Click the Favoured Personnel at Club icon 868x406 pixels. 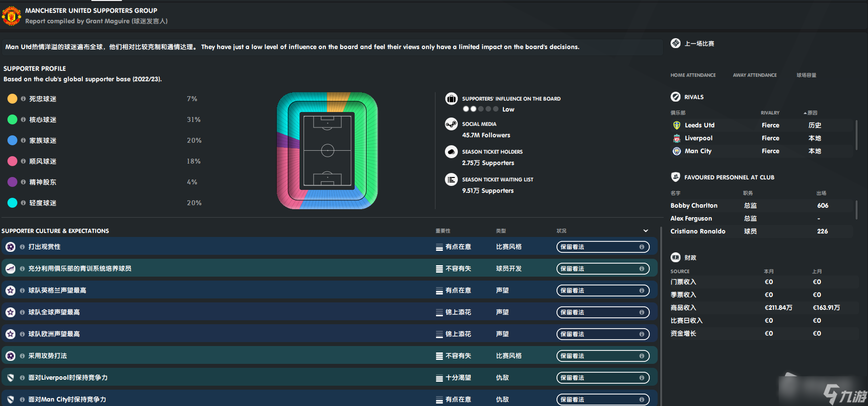point(676,177)
